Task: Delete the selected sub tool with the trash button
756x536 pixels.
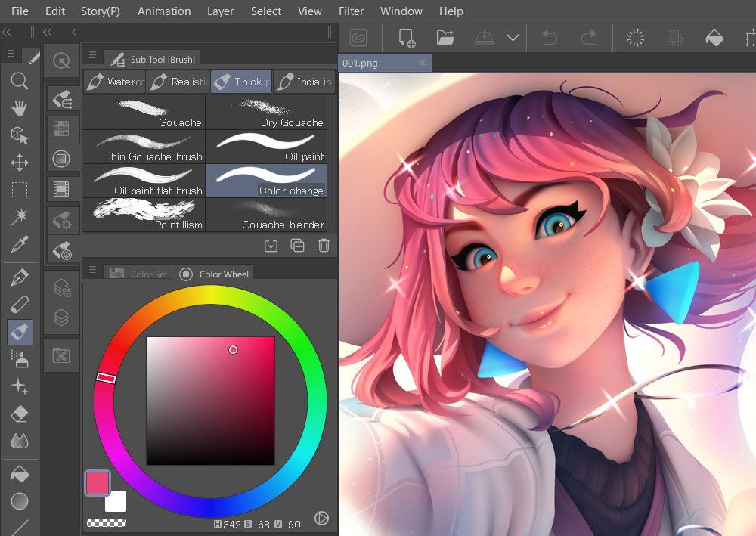Action: point(324,245)
